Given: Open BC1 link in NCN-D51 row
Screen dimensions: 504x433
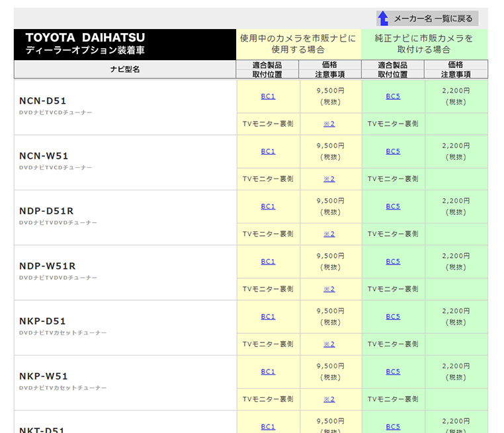Looking at the screenshot, I should 268,97.
